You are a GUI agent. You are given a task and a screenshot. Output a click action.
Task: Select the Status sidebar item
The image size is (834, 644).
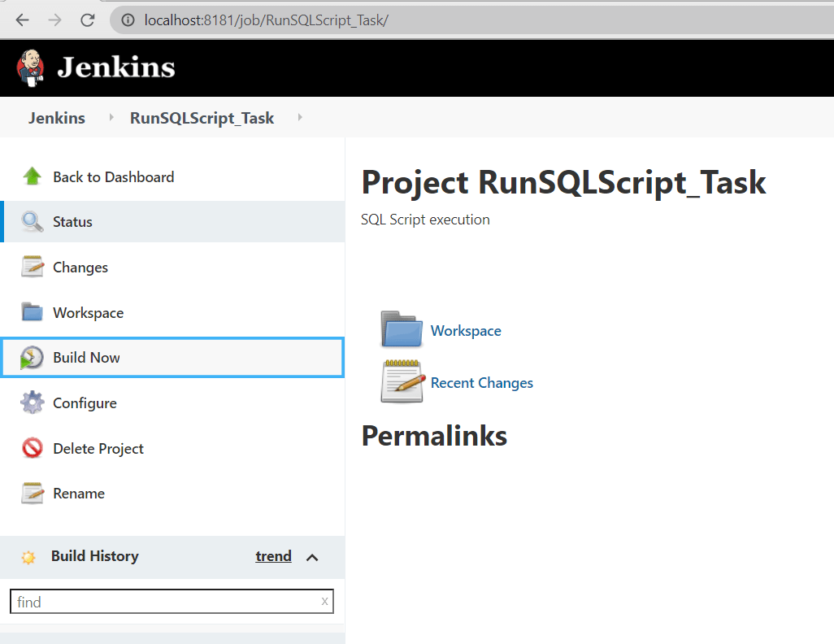tap(172, 221)
